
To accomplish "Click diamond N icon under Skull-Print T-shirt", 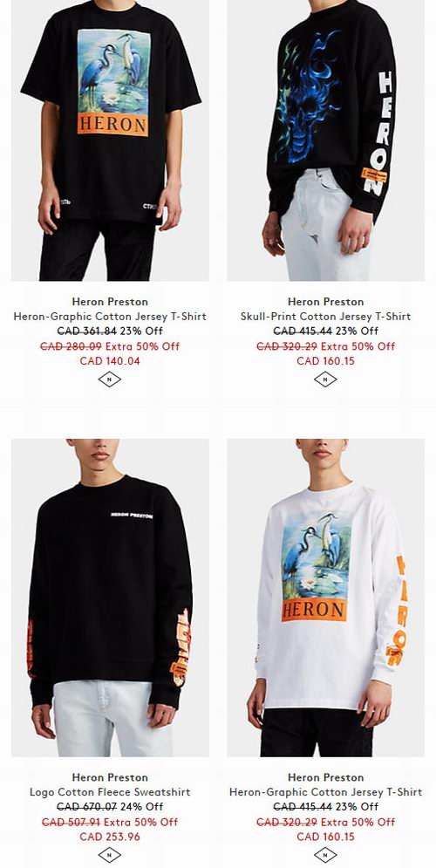I will tap(325, 379).
